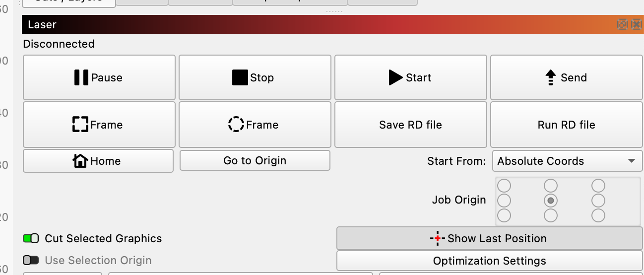Click the rectangular Frame button
The width and height of the screenshot is (644, 275).
click(x=99, y=125)
